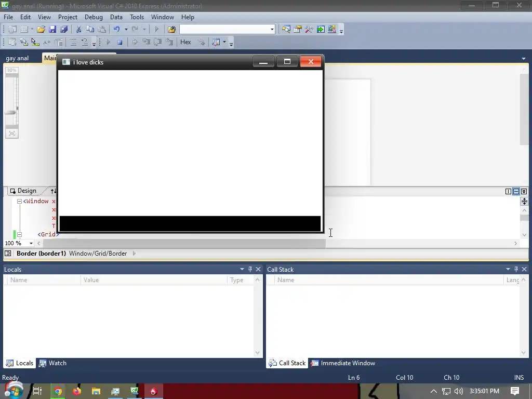Undo the last action with the Undo arrow
The height and width of the screenshot is (399, 532).
117,30
